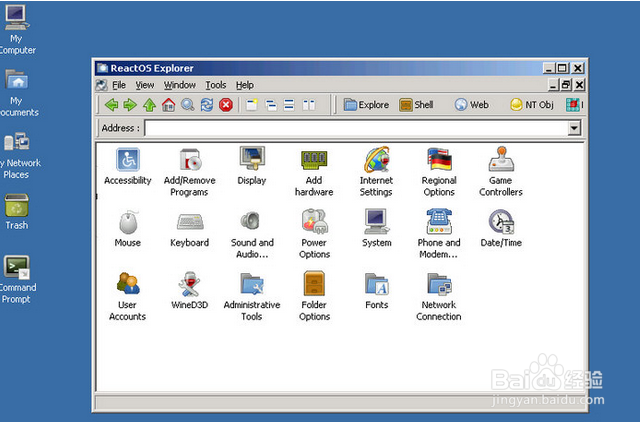Click the Web button
This screenshot has height=422, width=640.
tap(471, 105)
